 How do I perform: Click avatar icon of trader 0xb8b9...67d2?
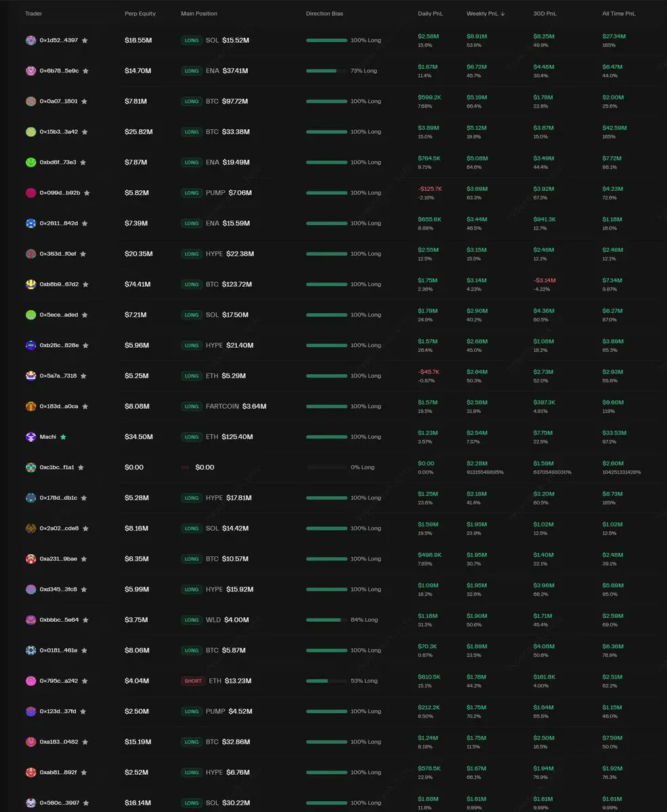tap(30, 284)
